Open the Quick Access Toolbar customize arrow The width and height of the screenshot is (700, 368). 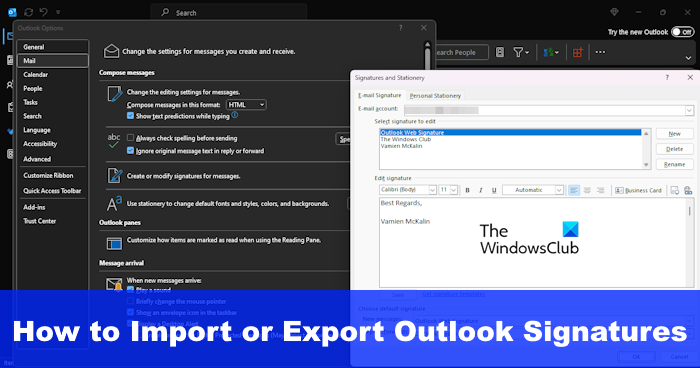point(58,13)
